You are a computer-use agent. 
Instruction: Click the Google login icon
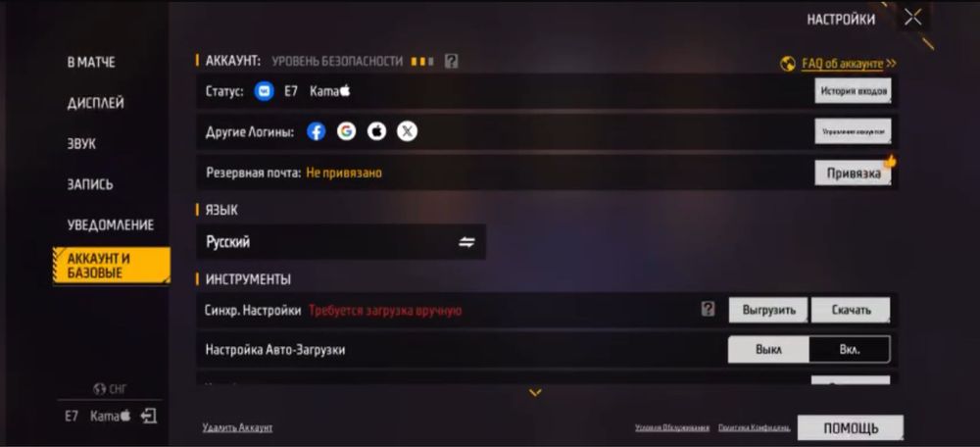point(346,131)
